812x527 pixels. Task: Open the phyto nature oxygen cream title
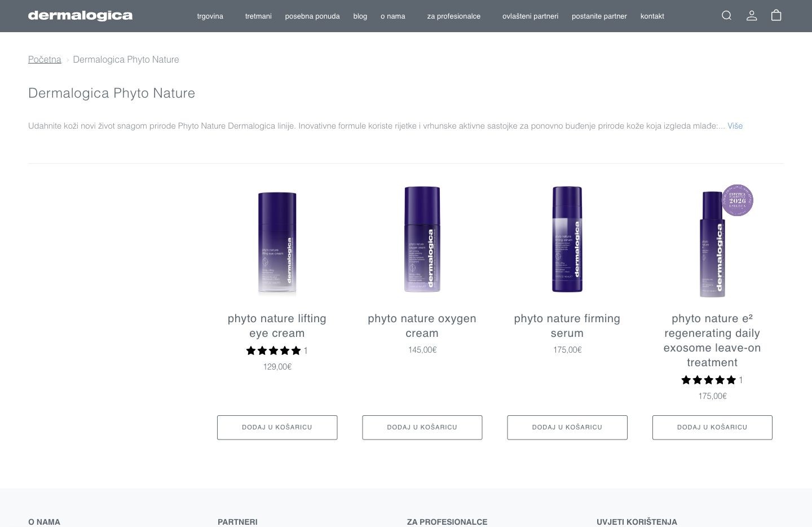(x=422, y=326)
